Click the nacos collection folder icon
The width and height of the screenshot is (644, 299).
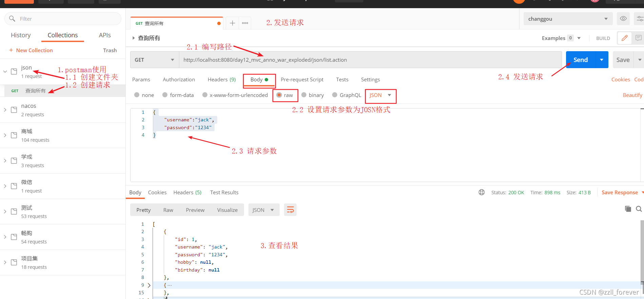tap(14, 110)
